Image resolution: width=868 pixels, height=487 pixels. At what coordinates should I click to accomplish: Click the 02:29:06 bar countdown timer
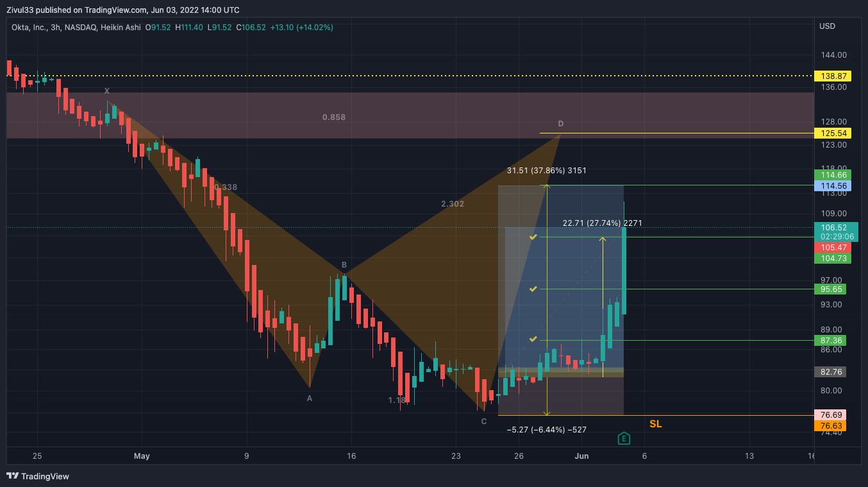tap(835, 236)
